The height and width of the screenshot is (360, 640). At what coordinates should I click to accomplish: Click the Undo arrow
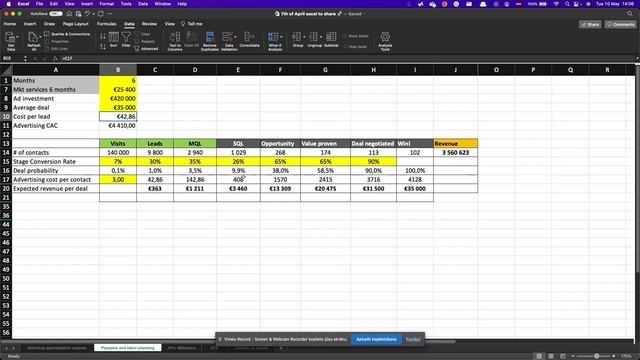click(87, 13)
